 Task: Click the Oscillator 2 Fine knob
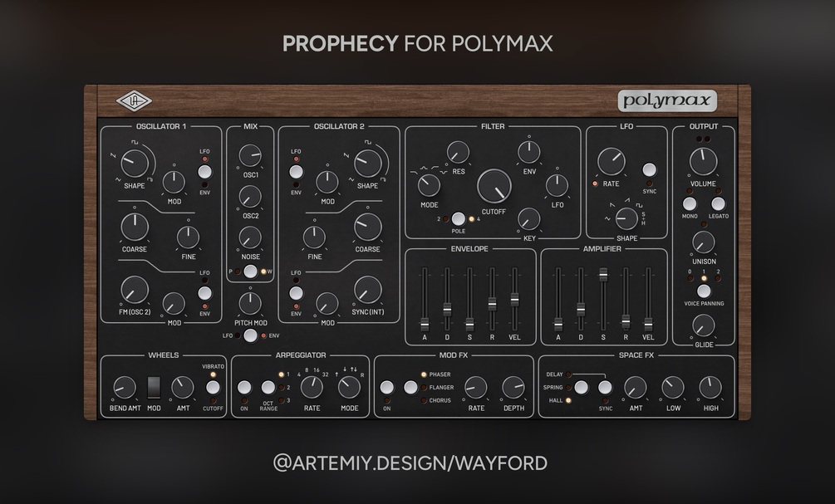pyautogui.click(x=314, y=237)
